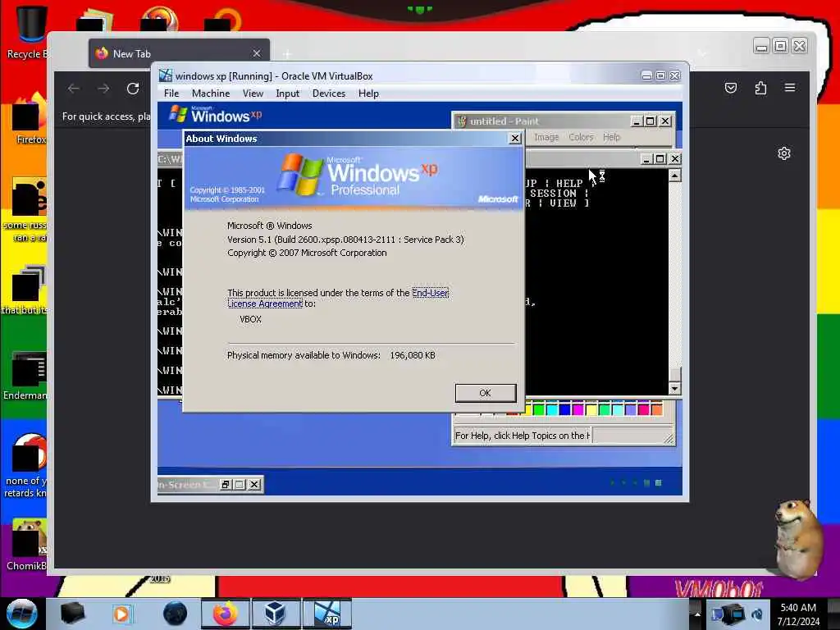The height and width of the screenshot is (630, 840).
Task: Open the VirtualBox View menu
Action: [253, 94]
